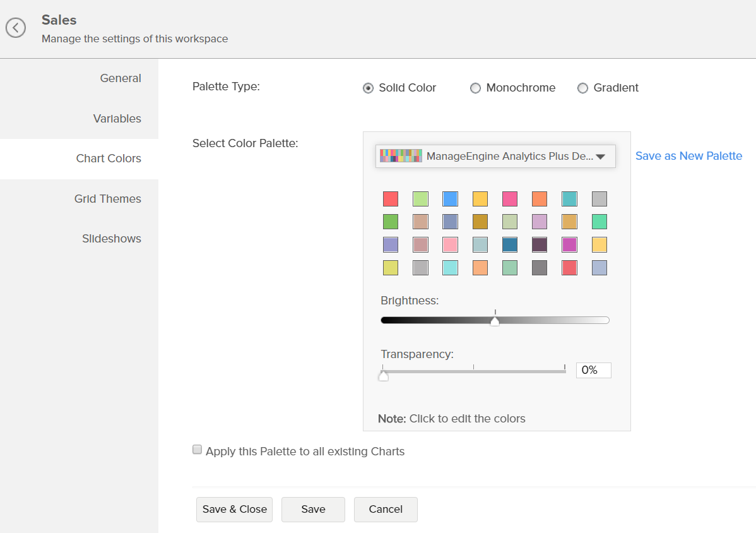Edit the blue color swatch in the top row
Screen dimensions: 756x533
click(450, 198)
